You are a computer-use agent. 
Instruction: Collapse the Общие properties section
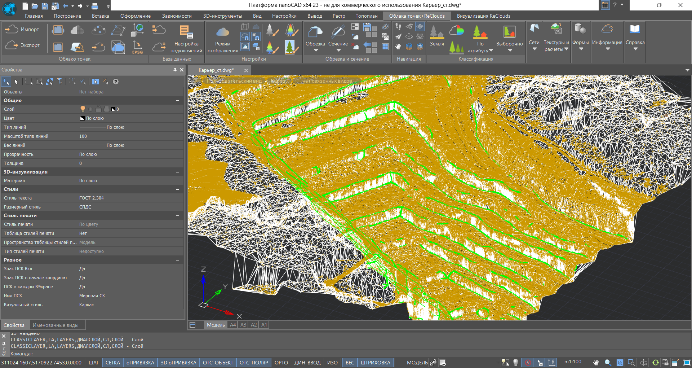178,101
